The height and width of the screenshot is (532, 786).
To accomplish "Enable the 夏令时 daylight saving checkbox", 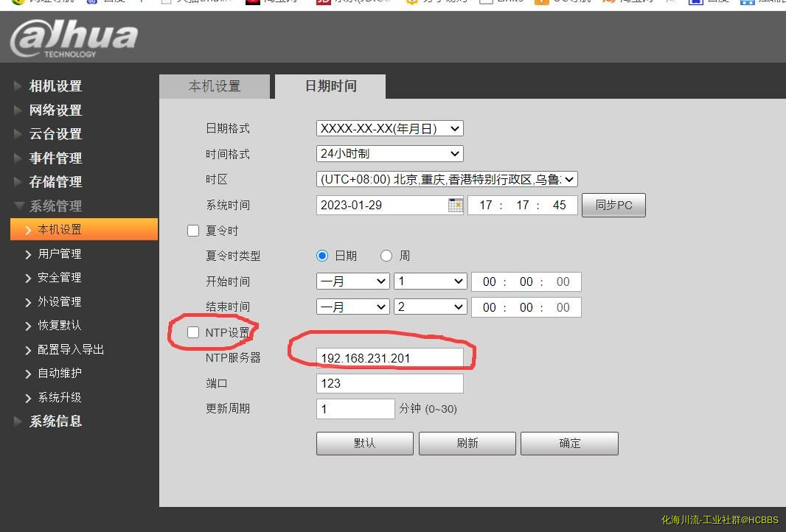I will click(x=193, y=231).
